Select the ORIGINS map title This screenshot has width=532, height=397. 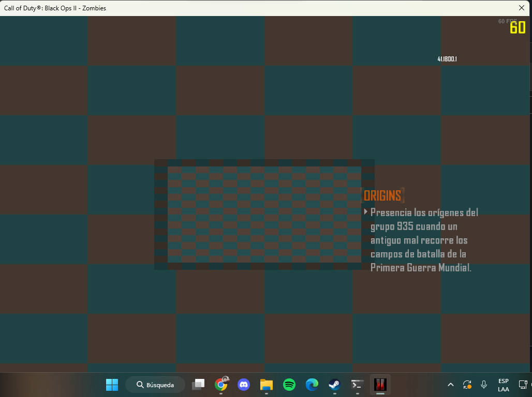coord(382,195)
